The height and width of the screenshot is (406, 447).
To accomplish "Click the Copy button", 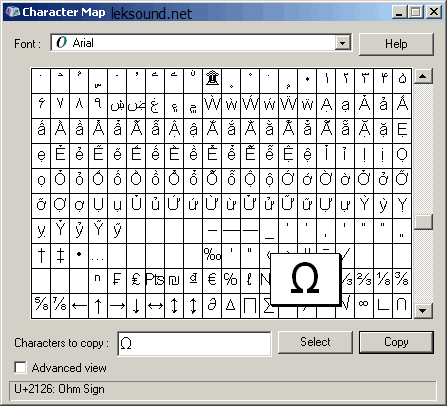I will pyautogui.click(x=396, y=342).
